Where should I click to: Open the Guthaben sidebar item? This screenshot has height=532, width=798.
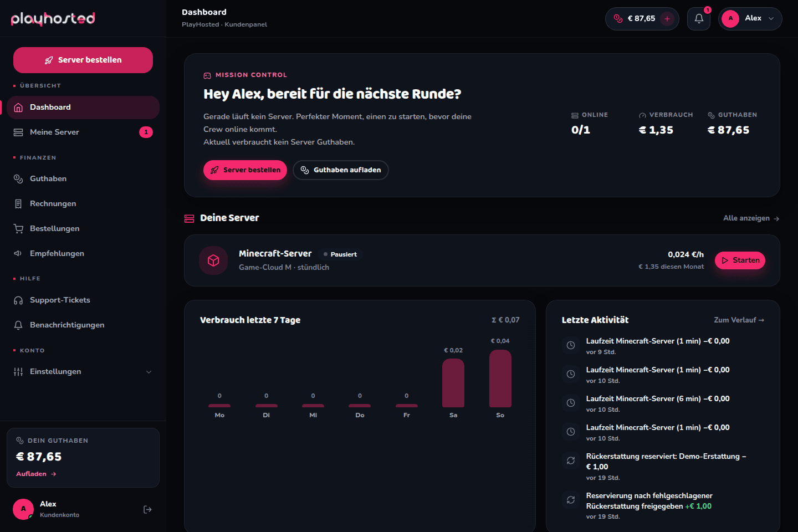tap(83, 179)
